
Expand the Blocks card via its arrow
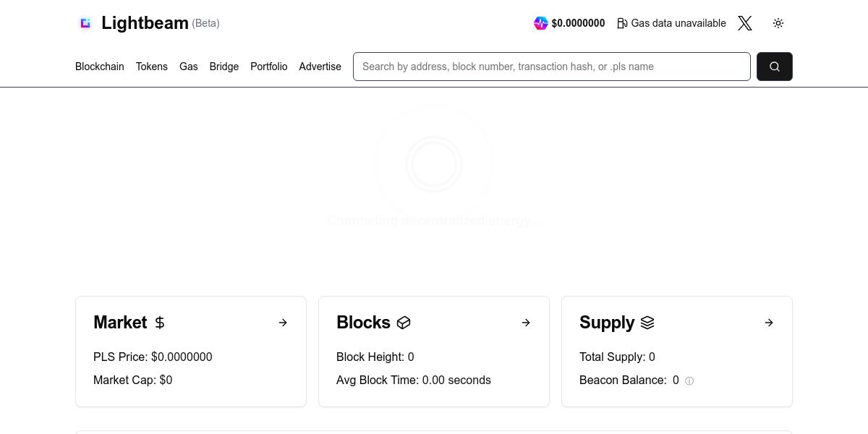tap(526, 323)
